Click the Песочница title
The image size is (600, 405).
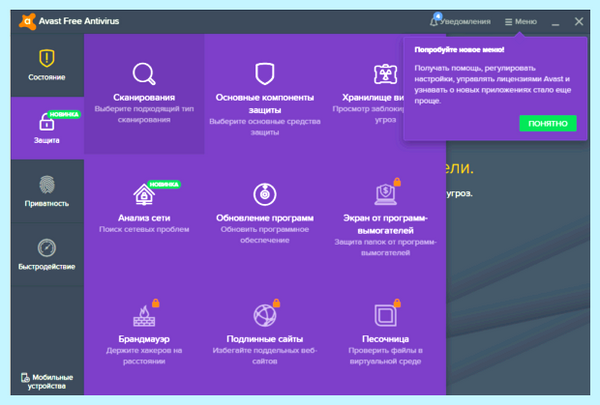click(x=385, y=339)
